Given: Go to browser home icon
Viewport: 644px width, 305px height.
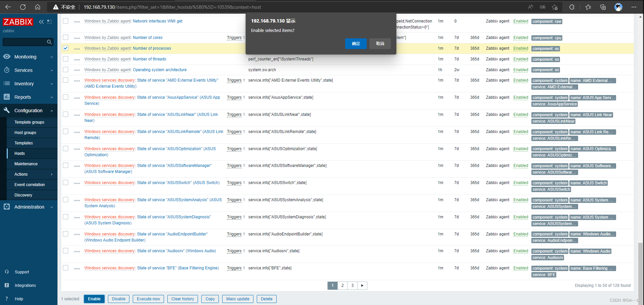Looking at the screenshot, I should pyautogui.click(x=38, y=7).
